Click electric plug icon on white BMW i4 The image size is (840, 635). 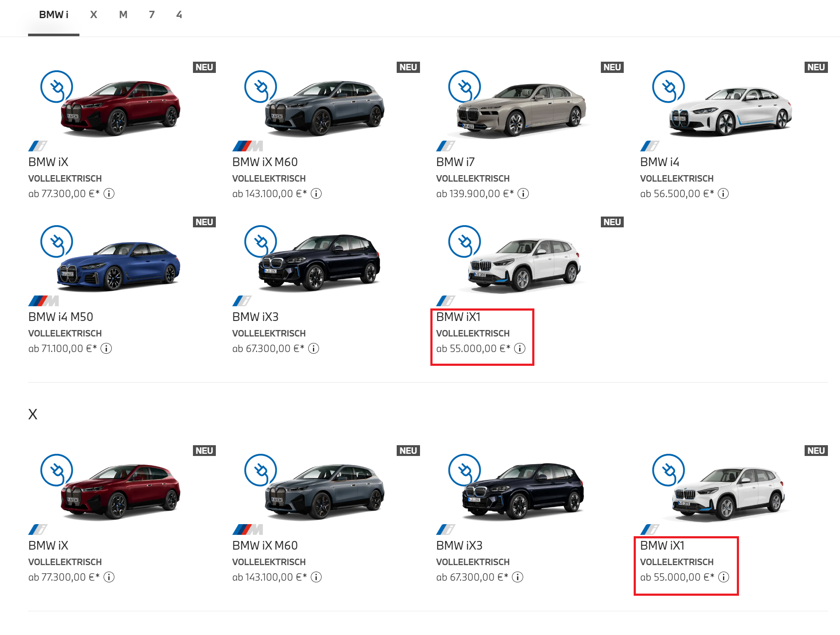tap(668, 86)
